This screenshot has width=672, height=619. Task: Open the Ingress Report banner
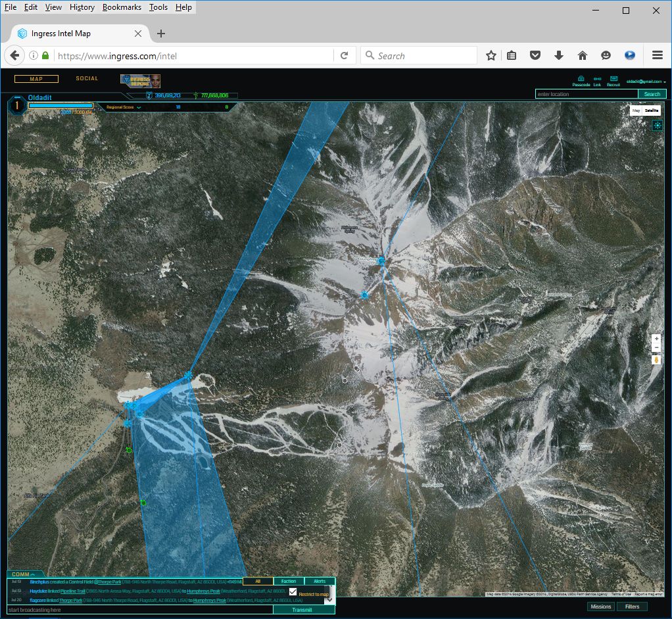[x=140, y=81]
